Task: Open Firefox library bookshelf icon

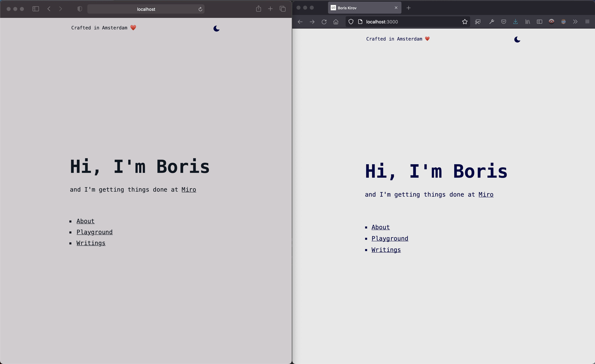Action: [x=527, y=22]
